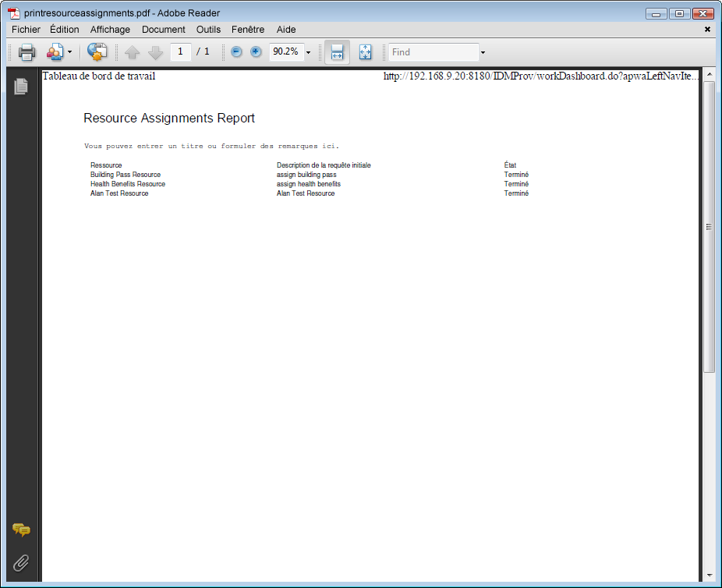Image resolution: width=722 pixels, height=588 pixels.
Task: Click the Print icon in toolbar
Action: click(x=27, y=52)
